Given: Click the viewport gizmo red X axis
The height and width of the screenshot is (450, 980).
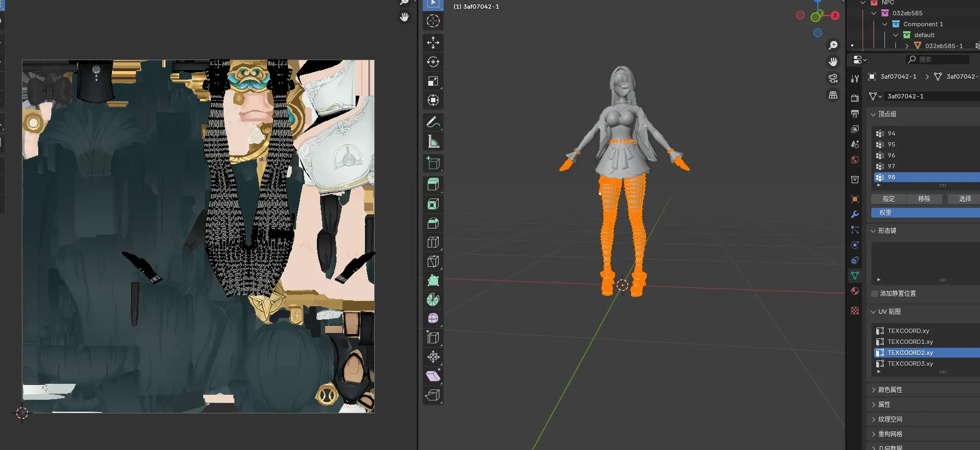Looking at the screenshot, I should pos(835,15).
